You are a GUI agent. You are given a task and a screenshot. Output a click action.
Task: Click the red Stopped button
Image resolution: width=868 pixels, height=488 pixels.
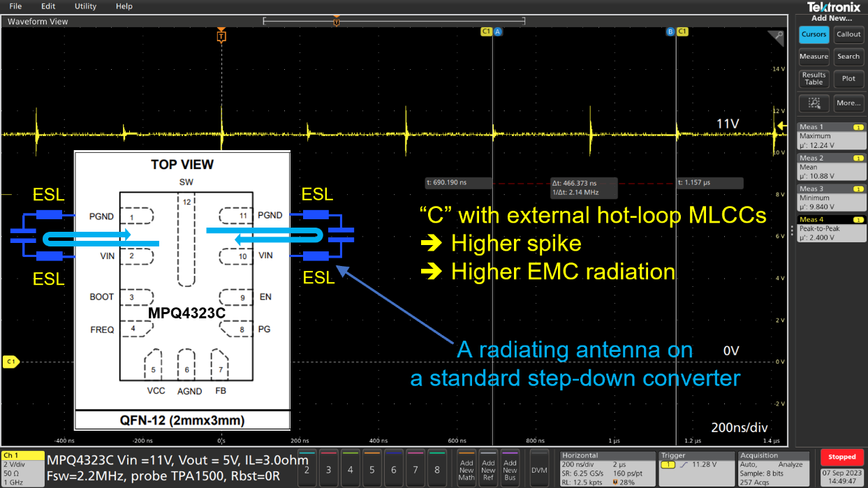[841, 457]
